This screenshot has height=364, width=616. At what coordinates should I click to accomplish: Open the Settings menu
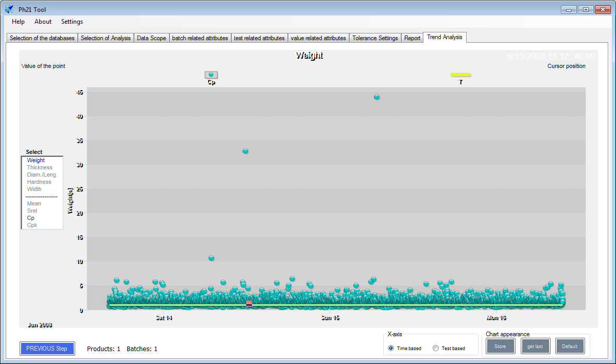coord(72,22)
